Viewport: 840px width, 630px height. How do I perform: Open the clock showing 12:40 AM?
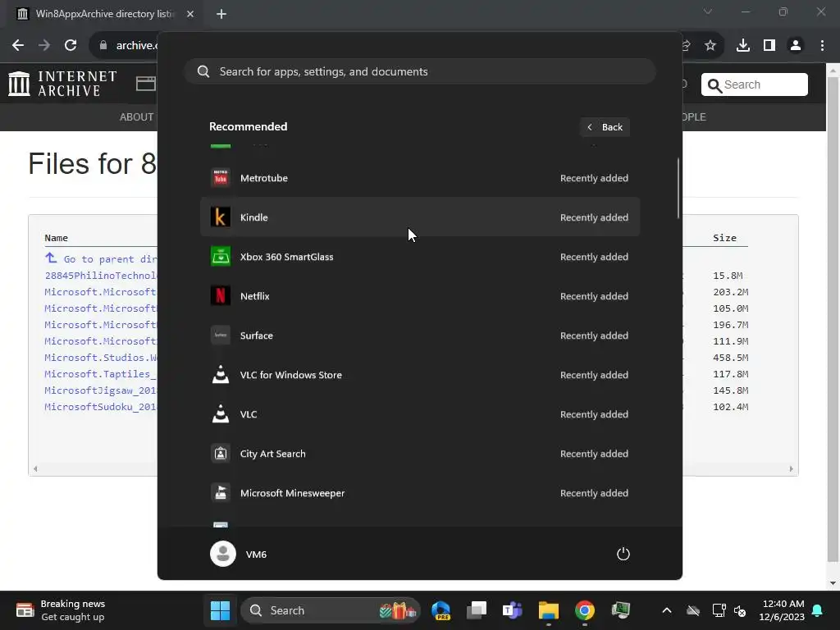point(782,610)
